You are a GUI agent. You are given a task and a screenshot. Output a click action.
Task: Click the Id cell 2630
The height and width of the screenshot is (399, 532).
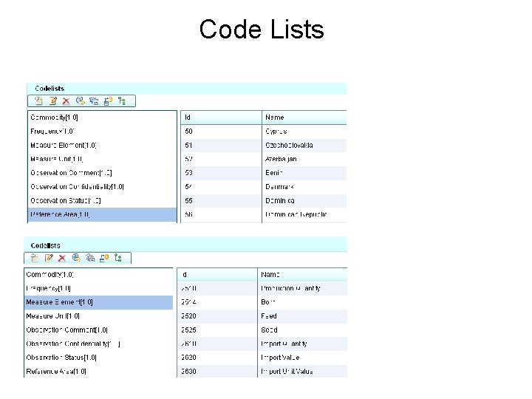pos(217,372)
